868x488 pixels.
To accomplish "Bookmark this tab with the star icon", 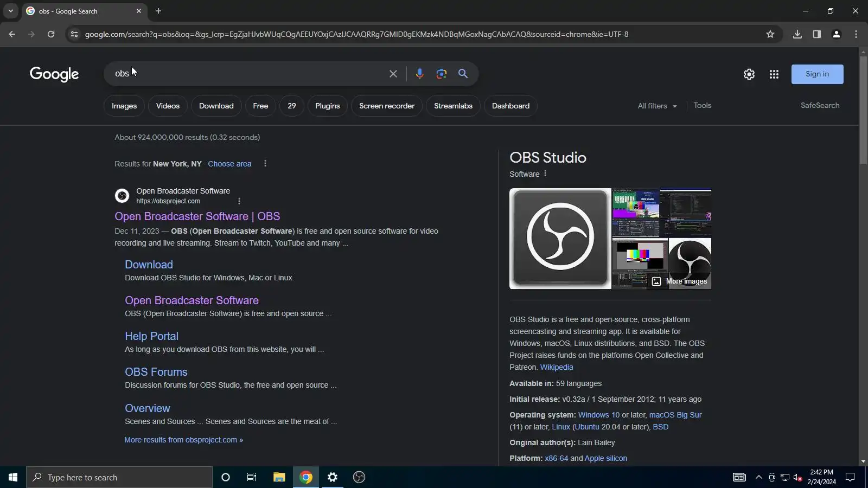I will 770,34.
